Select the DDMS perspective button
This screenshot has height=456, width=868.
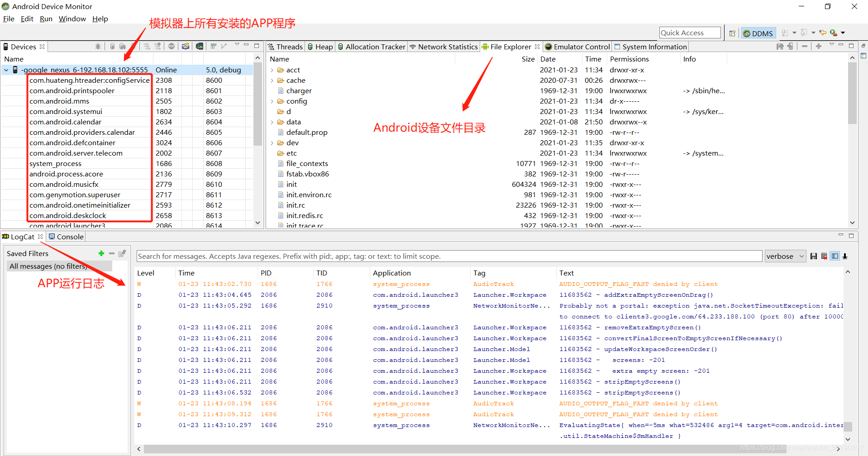click(x=758, y=33)
